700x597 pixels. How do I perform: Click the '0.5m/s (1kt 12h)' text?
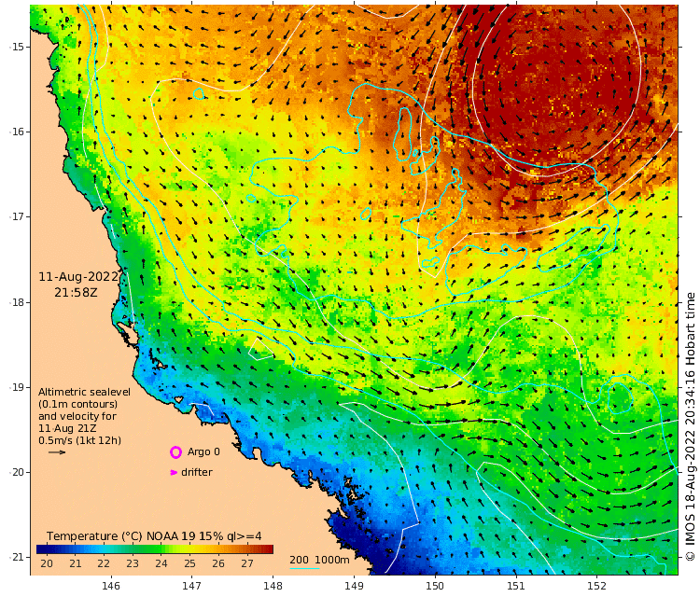tap(80, 440)
